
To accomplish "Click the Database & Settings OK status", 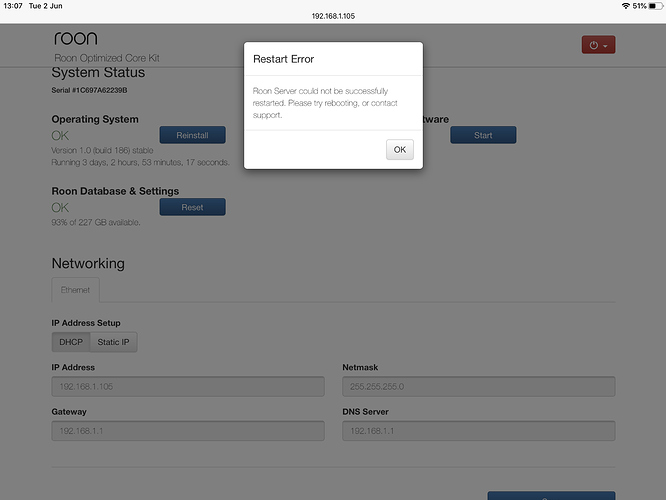I will (x=60, y=207).
